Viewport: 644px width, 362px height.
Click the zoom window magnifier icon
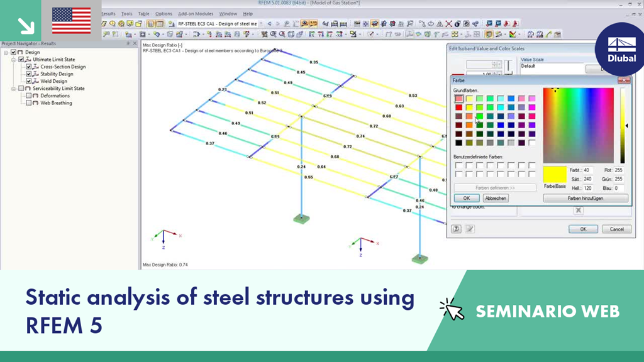pos(273,35)
